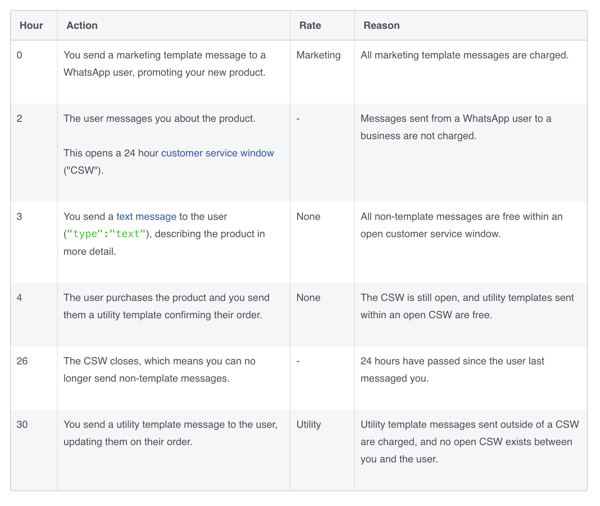Click the text about marketing template charges
The image size is (600, 506).
(465, 55)
